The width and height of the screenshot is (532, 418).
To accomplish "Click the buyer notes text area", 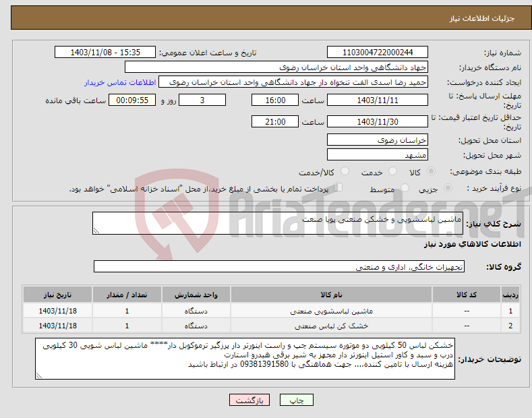I will pyautogui.click(x=245, y=359).
